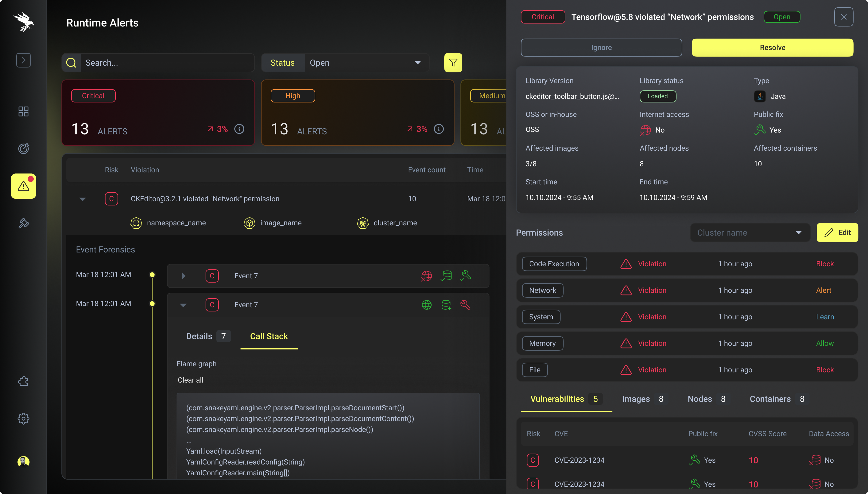
Task: Close the alert details panel
Action: point(844,17)
